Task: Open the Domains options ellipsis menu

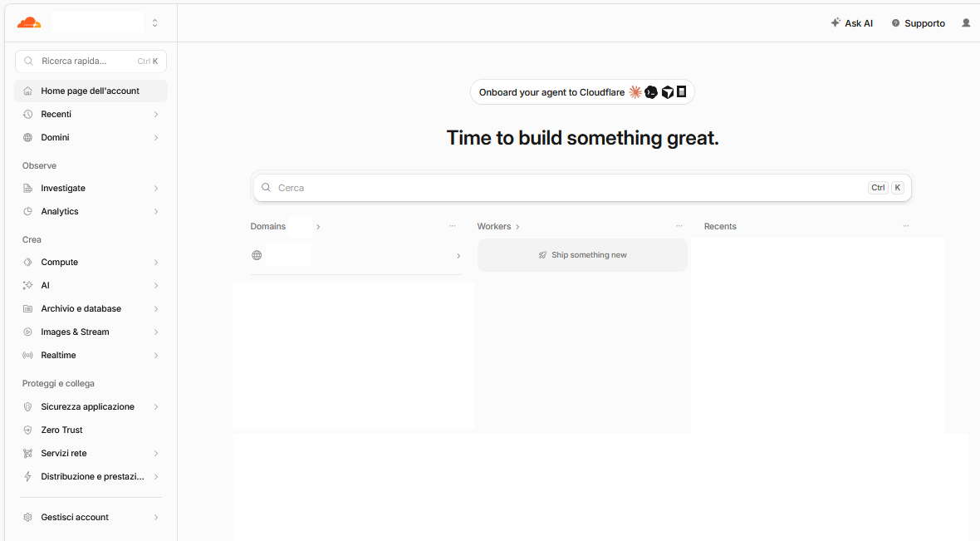Action: coord(453,226)
